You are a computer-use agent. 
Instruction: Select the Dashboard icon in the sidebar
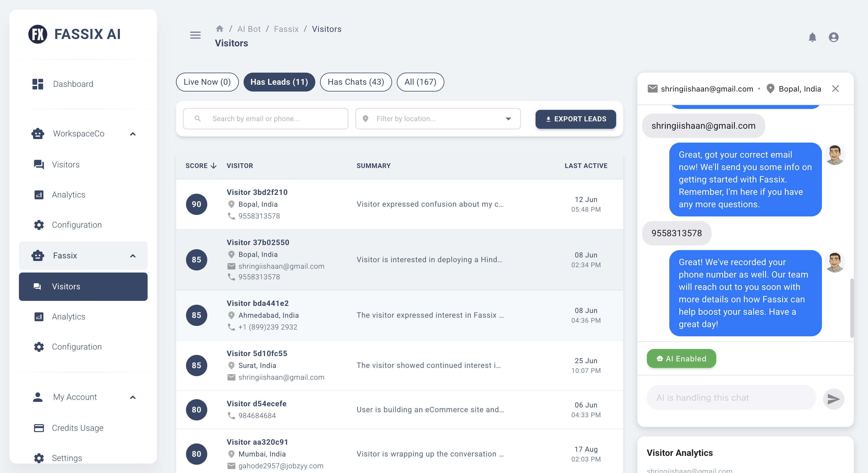pos(38,84)
